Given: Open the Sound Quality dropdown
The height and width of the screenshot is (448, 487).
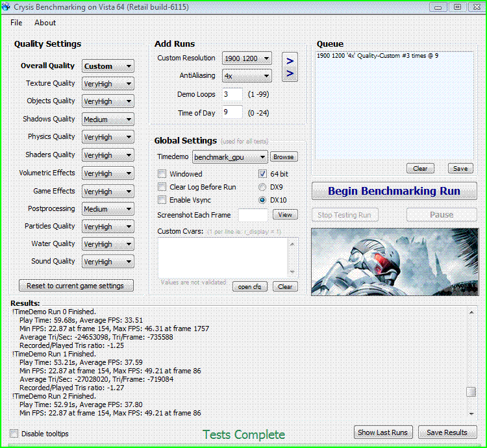Looking at the screenshot, I should [x=108, y=262].
